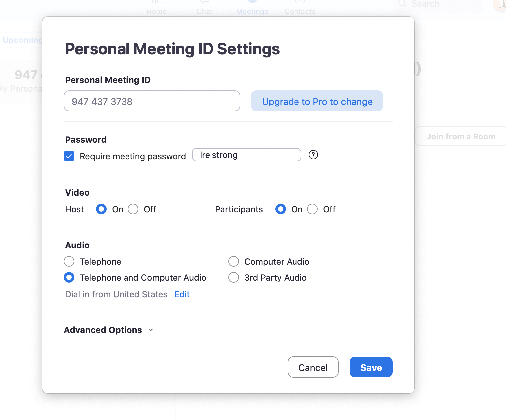
Task: Uncheck Require meeting password checkbox
Action: pos(69,156)
